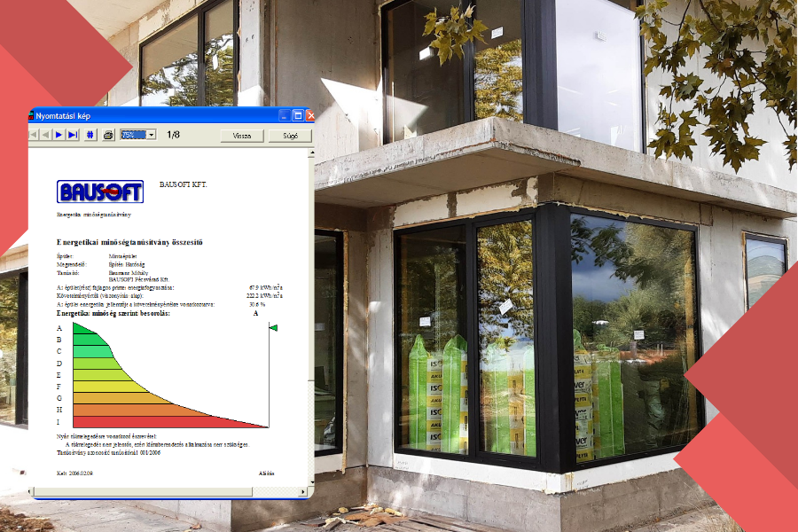Open the go-to-page (#) tool
798x532 pixels.
(x=89, y=136)
